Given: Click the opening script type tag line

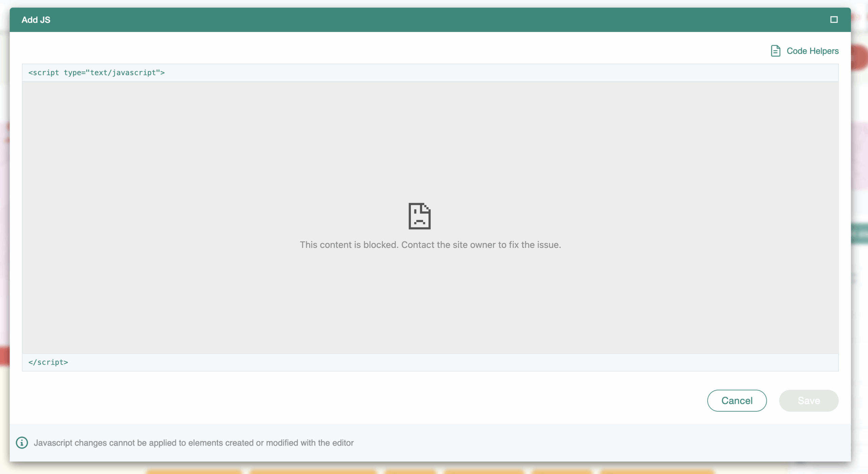Looking at the screenshot, I should click(x=97, y=73).
